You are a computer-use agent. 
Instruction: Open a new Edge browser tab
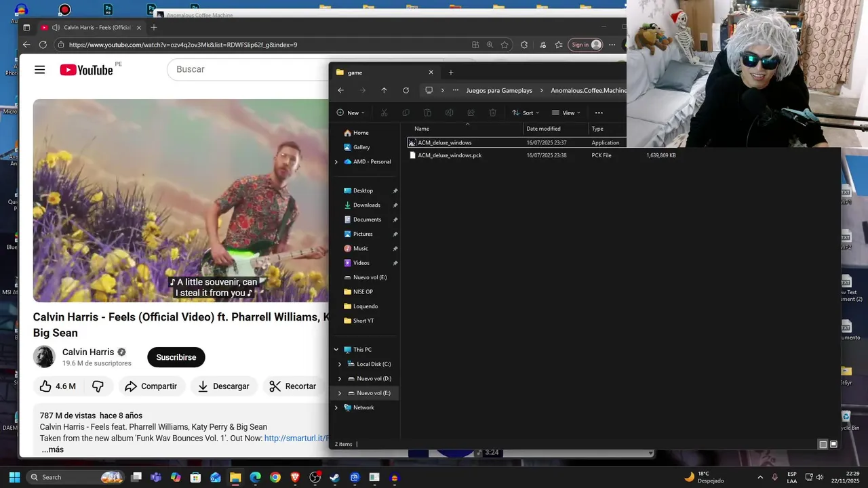154,28
